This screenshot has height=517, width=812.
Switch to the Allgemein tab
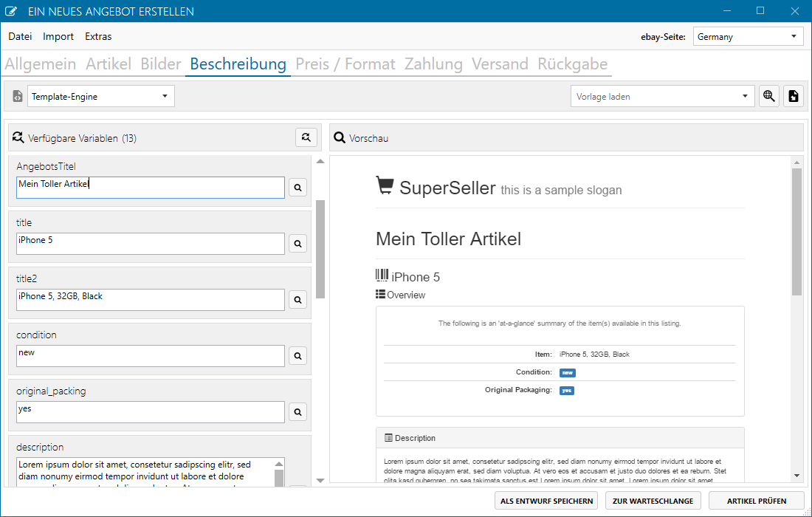click(41, 64)
